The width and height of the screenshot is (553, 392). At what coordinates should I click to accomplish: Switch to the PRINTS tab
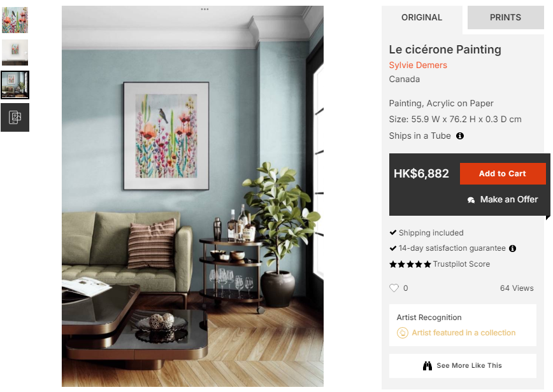(x=505, y=18)
